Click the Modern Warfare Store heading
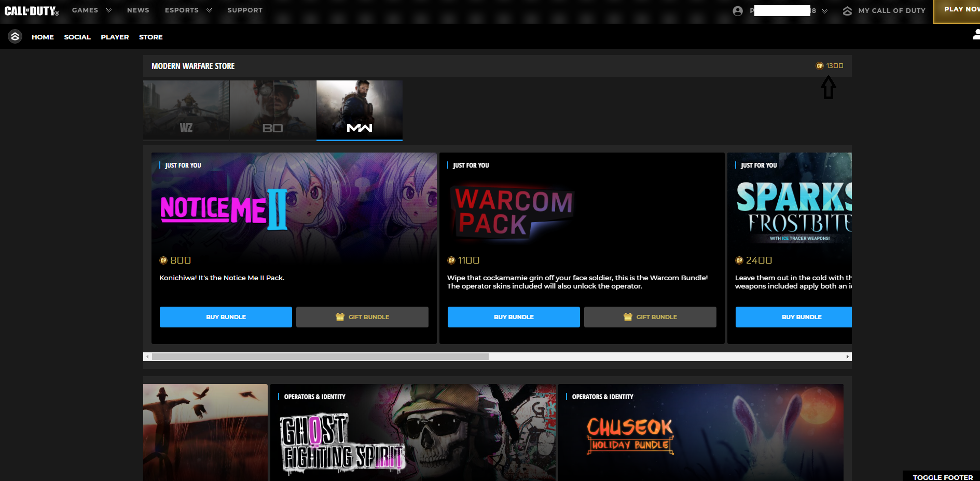 [193, 66]
